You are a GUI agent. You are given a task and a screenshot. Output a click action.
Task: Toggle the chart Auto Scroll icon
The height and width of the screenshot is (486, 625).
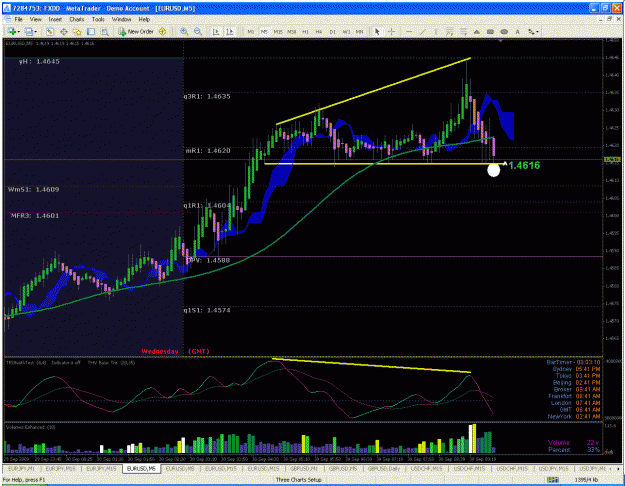click(216, 31)
